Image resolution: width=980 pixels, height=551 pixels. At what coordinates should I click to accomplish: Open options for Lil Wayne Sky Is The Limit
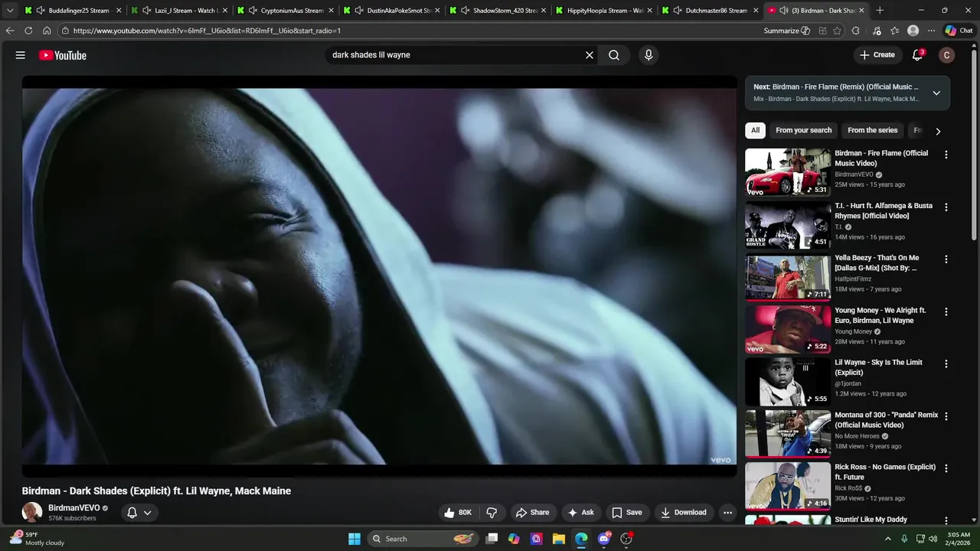946,364
